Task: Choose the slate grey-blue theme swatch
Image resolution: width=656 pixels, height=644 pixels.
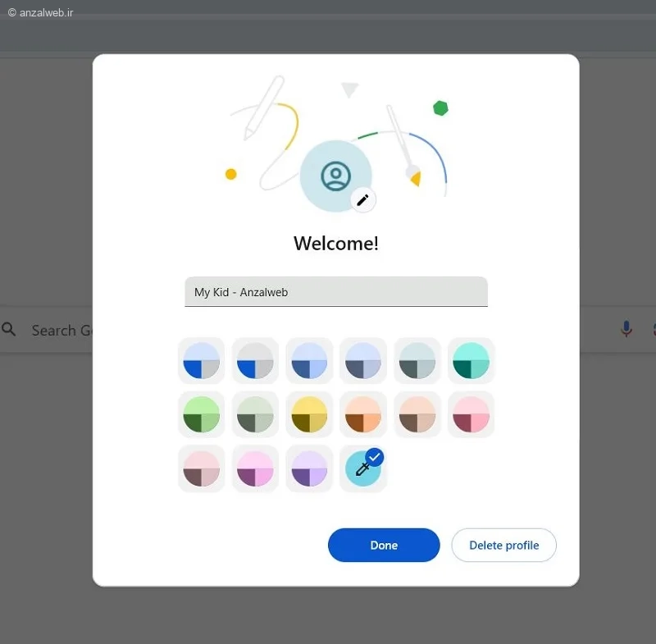Action: click(363, 360)
